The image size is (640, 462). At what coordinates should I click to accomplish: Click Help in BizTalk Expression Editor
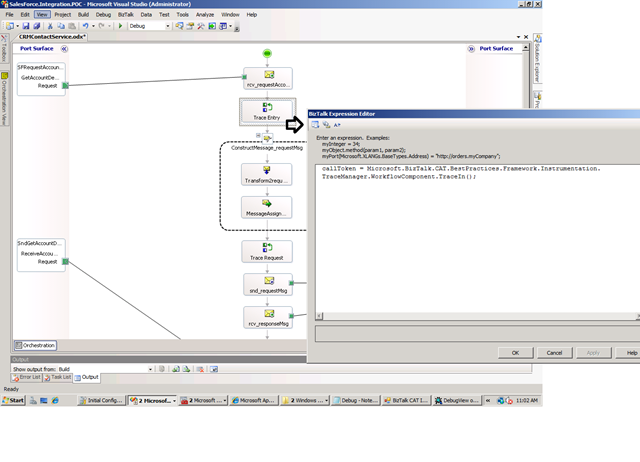pyautogui.click(x=628, y=353)
